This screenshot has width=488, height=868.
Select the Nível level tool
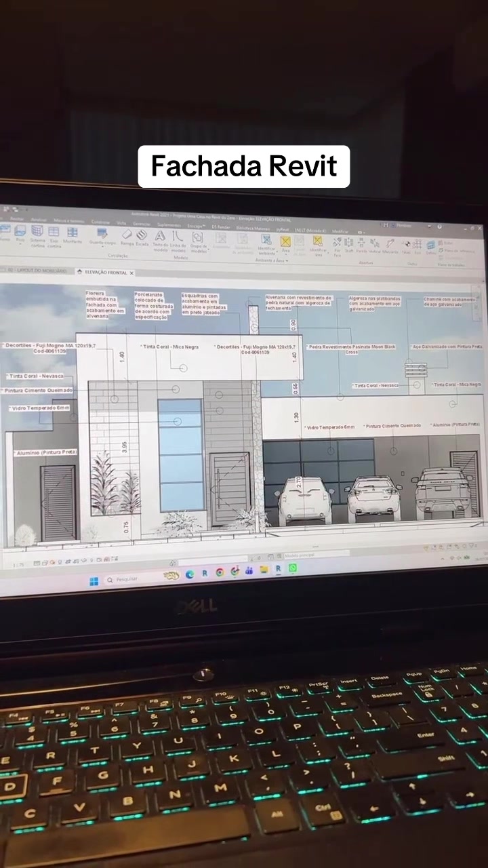(407, 247)
